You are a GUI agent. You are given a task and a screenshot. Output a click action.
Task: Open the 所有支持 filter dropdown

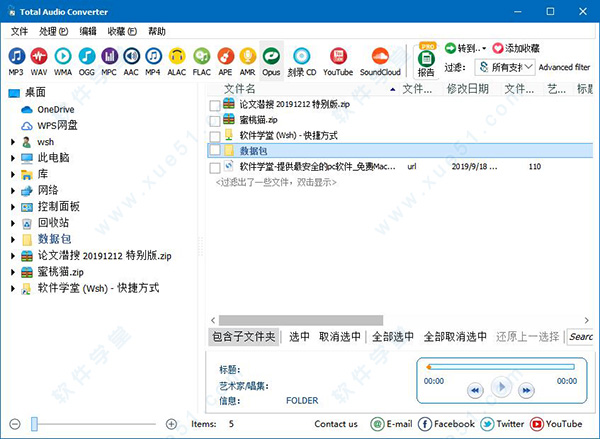(x=505, y=67)
